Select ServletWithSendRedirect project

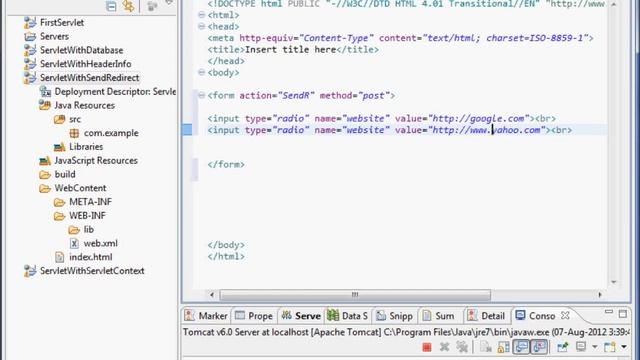point(89,78)
